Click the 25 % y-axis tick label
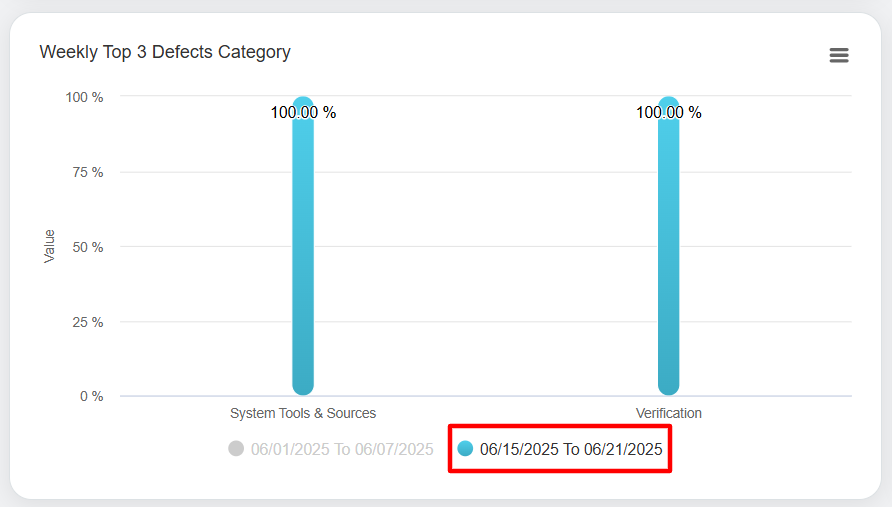This screenshot has width=892, height=507. tap(86, 322)
